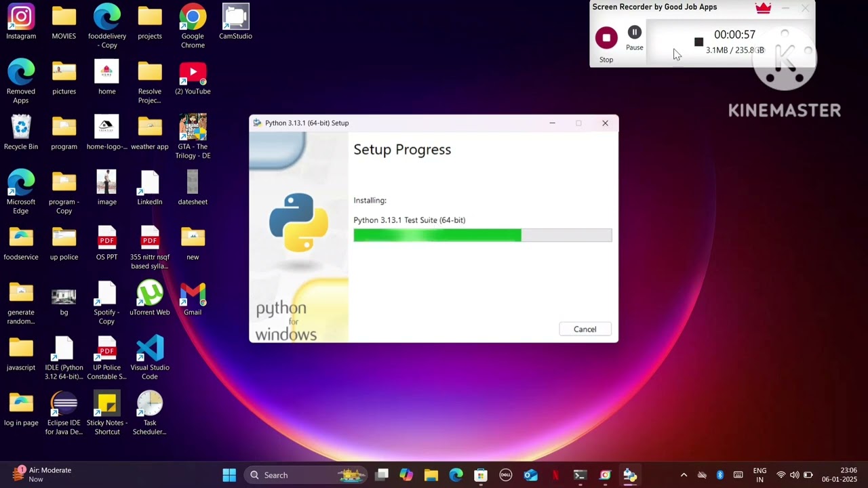Viewport: 868px width, 488px height.
Task: Open the foodservice folder
Action: 21,243
